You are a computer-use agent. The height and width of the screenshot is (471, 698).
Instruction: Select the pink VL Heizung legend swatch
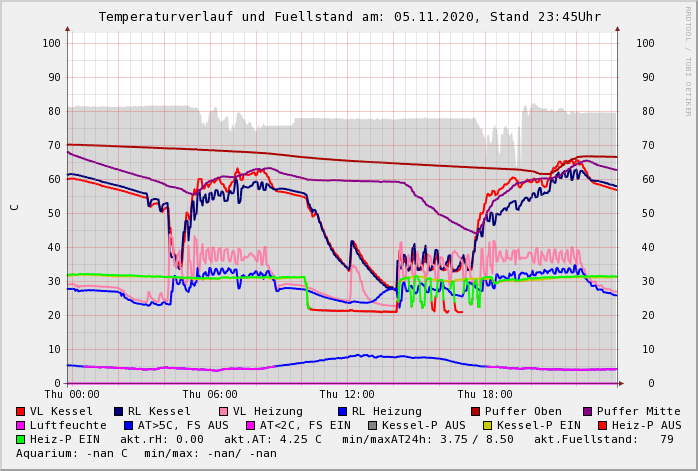(x=224, y=412)
